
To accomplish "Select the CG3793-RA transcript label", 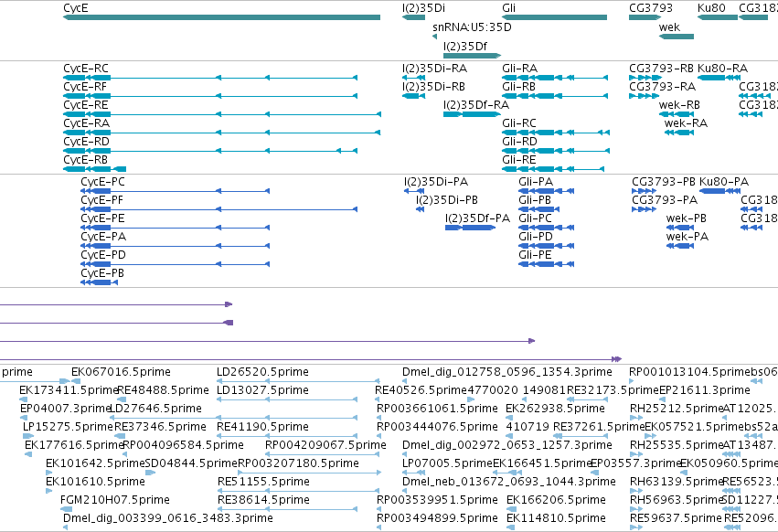I will click(x=663, y=87).
